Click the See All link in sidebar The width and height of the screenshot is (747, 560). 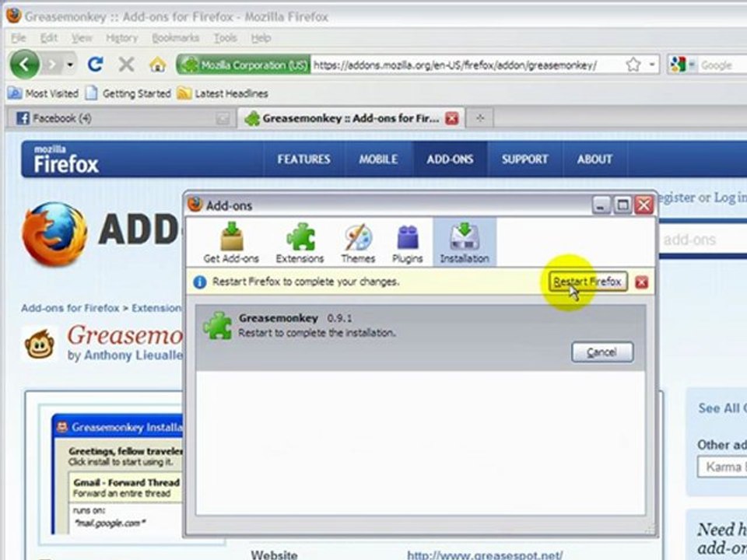point(722,408)
